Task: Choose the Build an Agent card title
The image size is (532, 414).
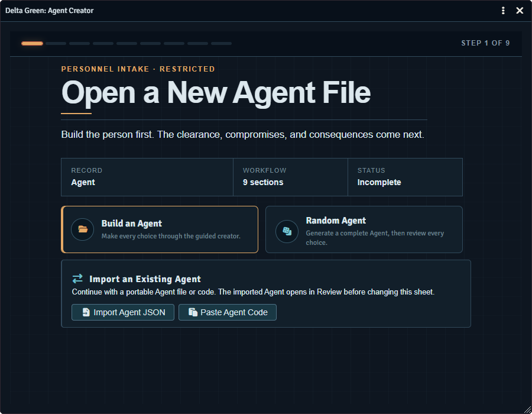Action: 132,224
